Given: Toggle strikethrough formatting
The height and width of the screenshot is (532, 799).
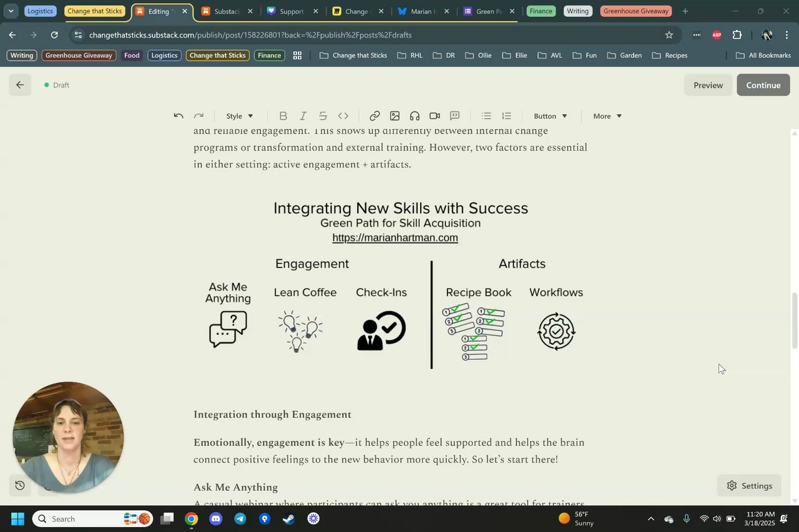Looking at the screenshot, I should 323,116.
